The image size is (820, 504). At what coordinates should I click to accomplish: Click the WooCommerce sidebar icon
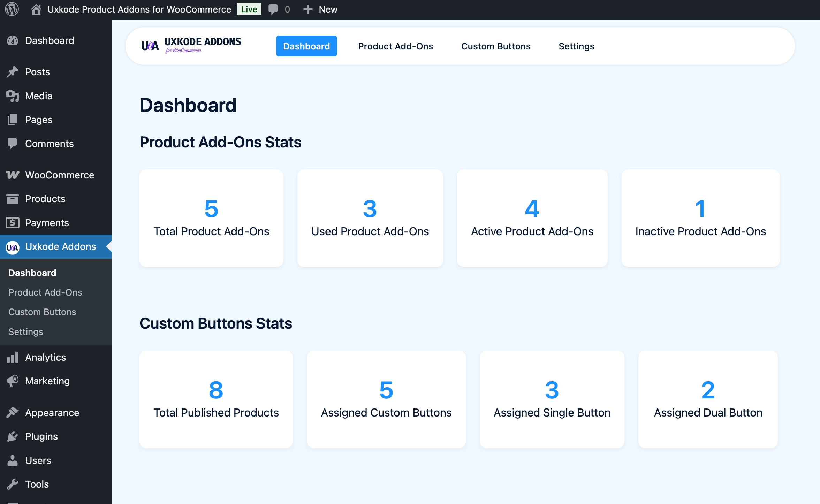[x=13, y=175]
